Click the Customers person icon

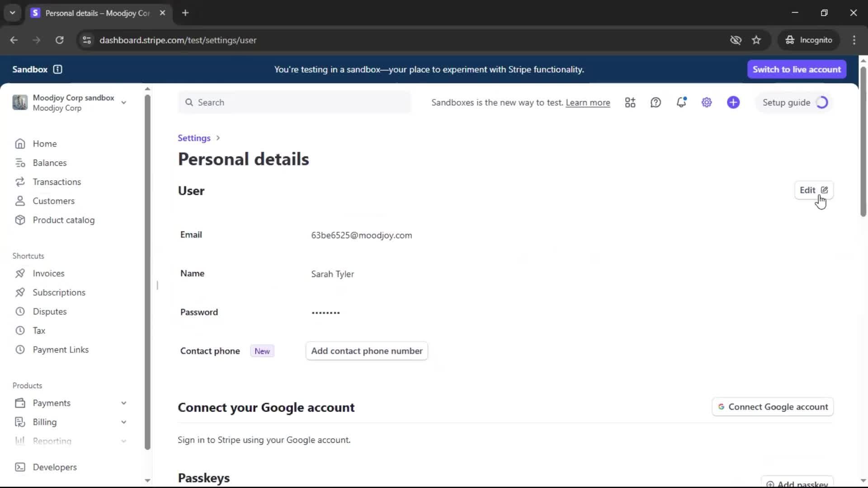(x=20, y=201)
